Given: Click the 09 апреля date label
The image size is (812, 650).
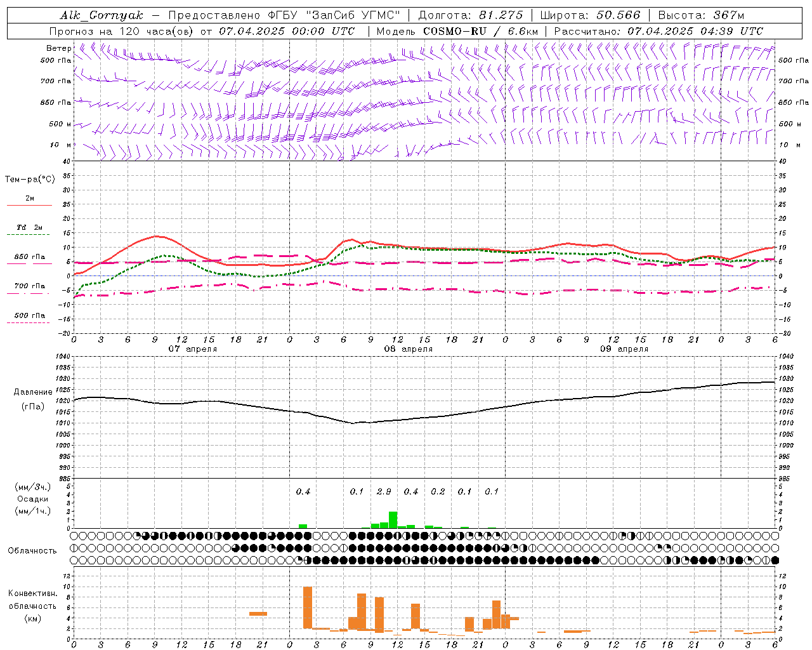Looking at the screenshot, I should point(624,349).
